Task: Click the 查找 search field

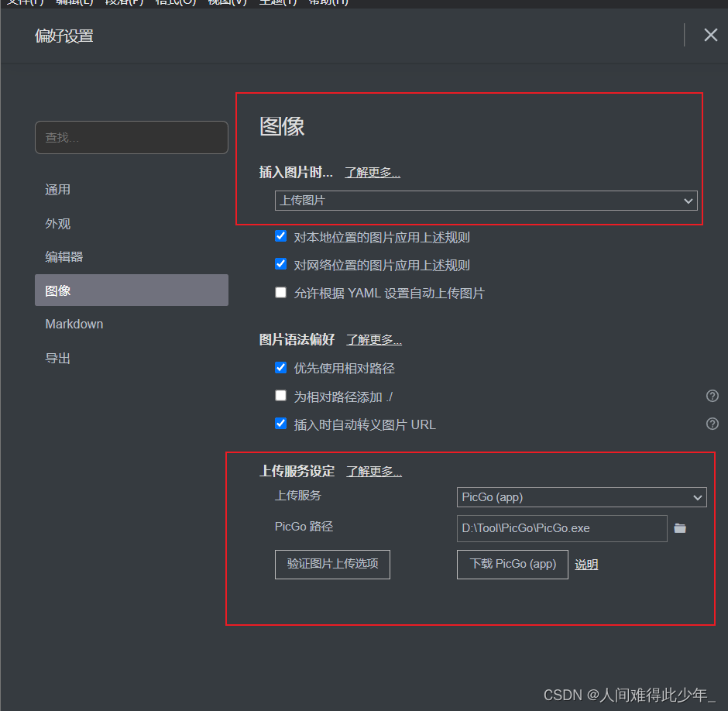Action: (x=132, y=138)
